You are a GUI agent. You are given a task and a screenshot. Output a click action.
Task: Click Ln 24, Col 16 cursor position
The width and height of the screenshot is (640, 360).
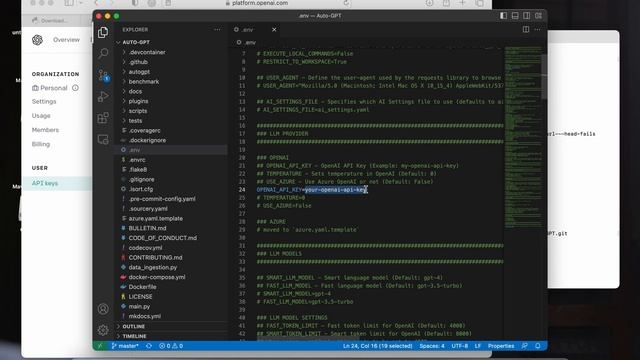pos(378,346)
